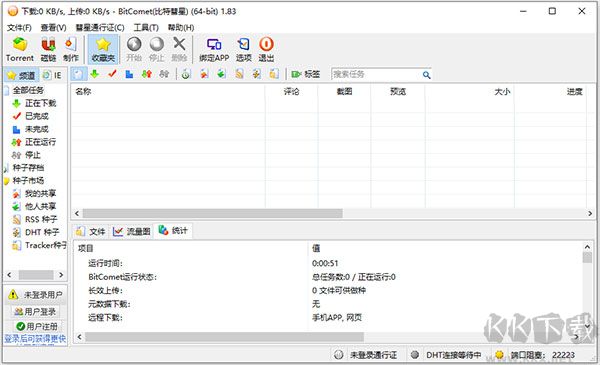The image size is (600, 365).
Task: Toggle the Favorites panel (收藏夹)
Action: point(103,49)
